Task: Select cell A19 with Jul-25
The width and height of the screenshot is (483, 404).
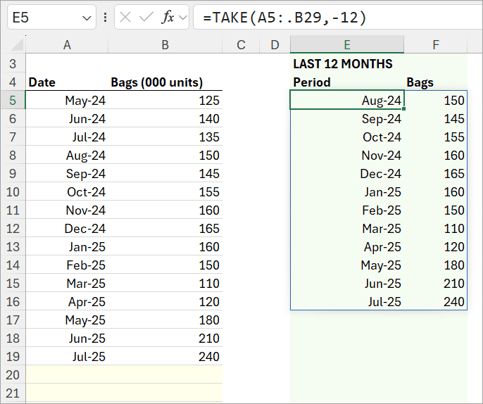Action: point(67,356)
